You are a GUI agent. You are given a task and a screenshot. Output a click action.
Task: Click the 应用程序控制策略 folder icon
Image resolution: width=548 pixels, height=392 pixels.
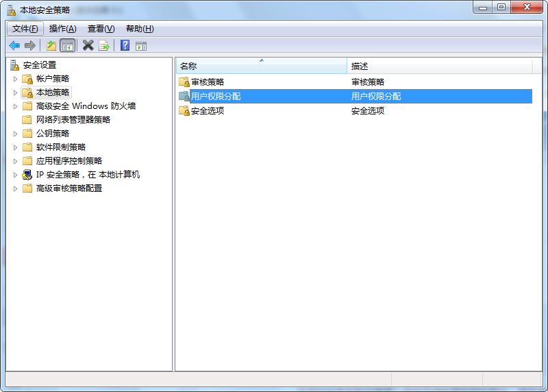click(x=27, y=161)
